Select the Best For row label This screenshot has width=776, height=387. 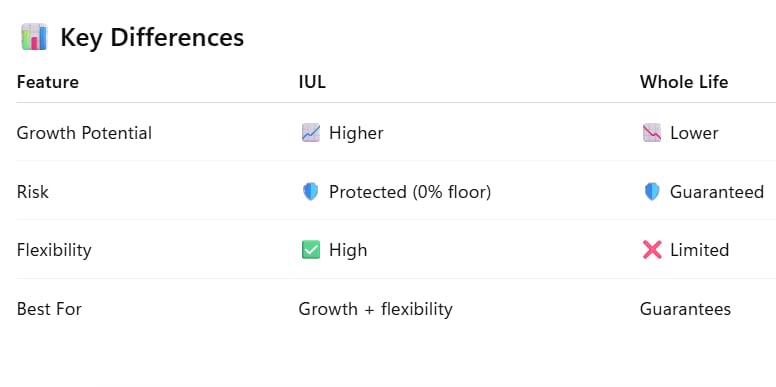[x=49, y=309]
